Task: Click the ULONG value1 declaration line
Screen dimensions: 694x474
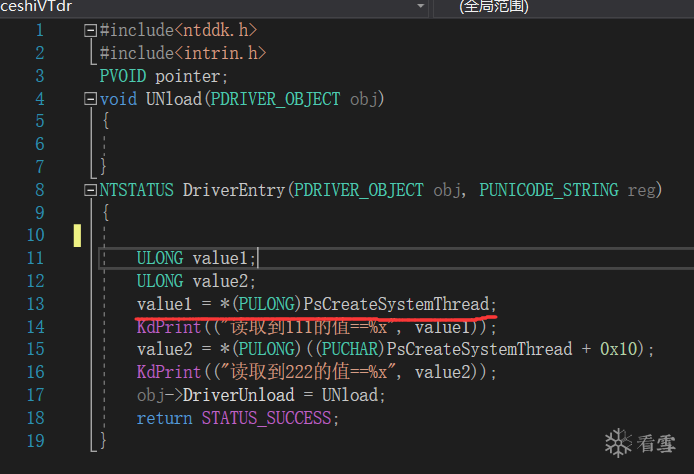Action: tap(196, 258)
